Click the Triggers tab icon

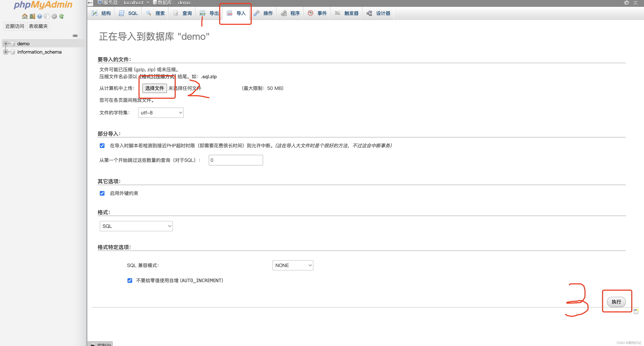click(x=337, y=13)
